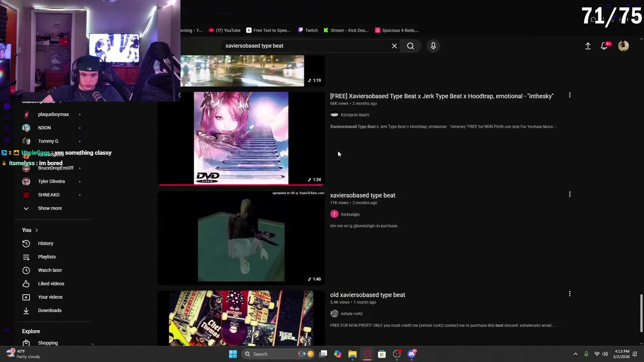Click the Opera GX taskbar icon
Image resolution: width=644 pixels, height=362 pixels.
(367, 354)
